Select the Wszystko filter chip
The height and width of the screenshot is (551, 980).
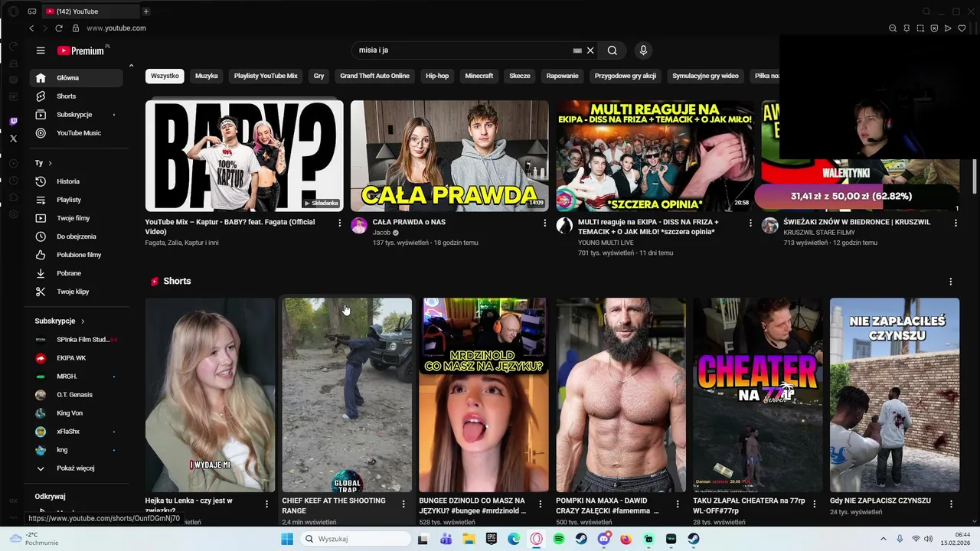165,76
